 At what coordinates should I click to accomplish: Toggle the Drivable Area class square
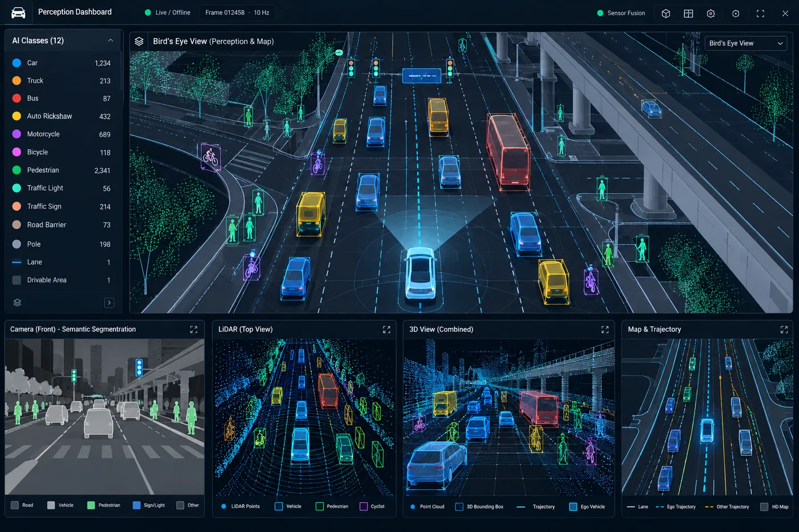17,280
